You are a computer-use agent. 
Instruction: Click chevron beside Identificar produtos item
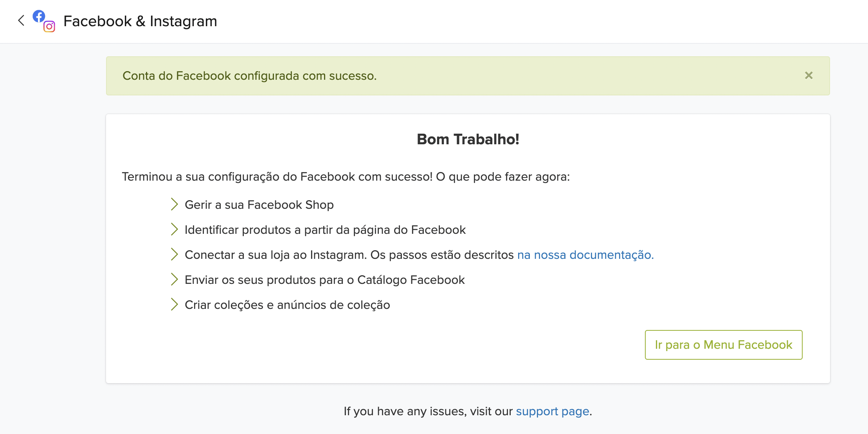click(174, 230)
